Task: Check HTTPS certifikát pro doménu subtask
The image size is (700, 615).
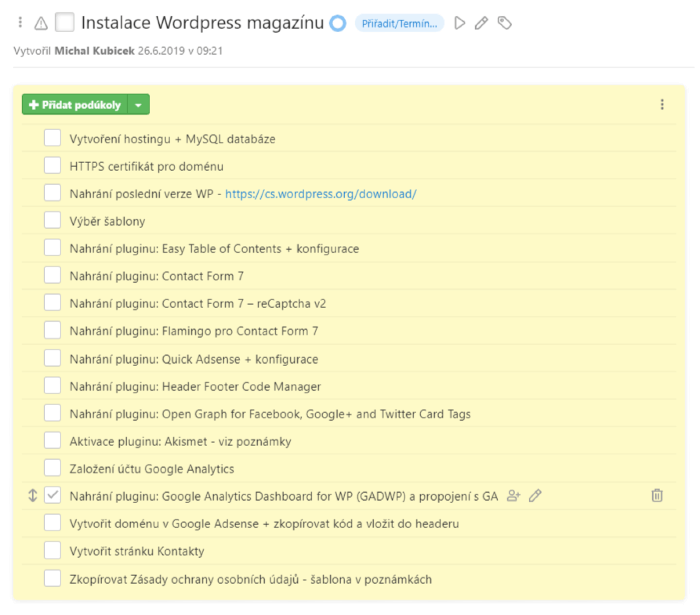Action: pyautogui.click(x=52, y=166)
